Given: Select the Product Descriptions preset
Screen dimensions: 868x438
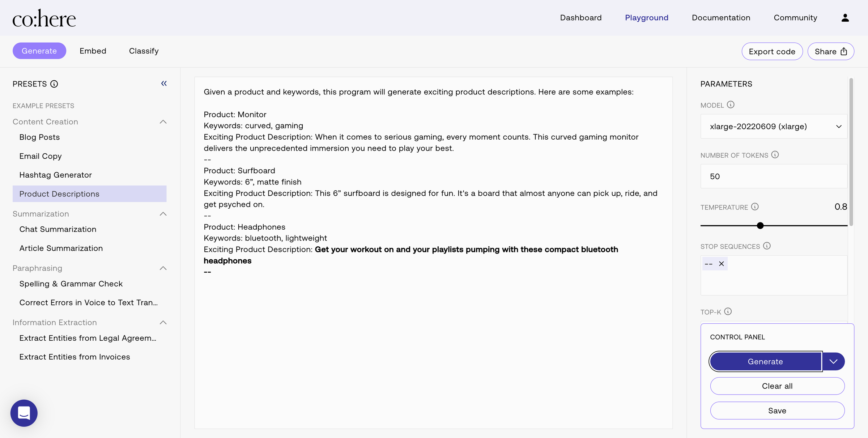Looking at the screenshot, I should [x=59, y=194].
